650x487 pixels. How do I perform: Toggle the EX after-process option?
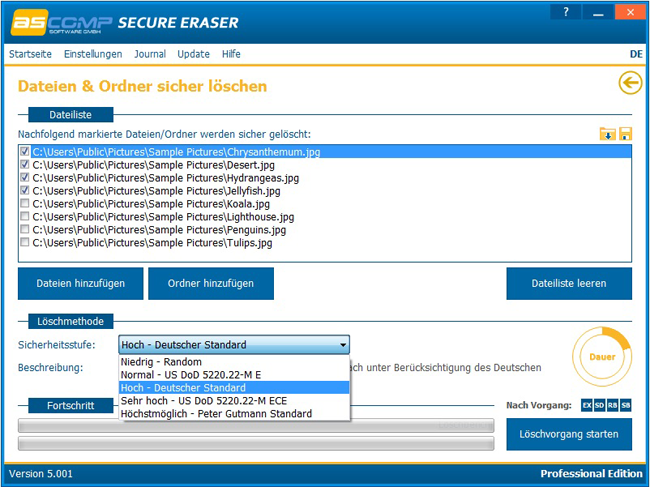click(x=587, y=405)
